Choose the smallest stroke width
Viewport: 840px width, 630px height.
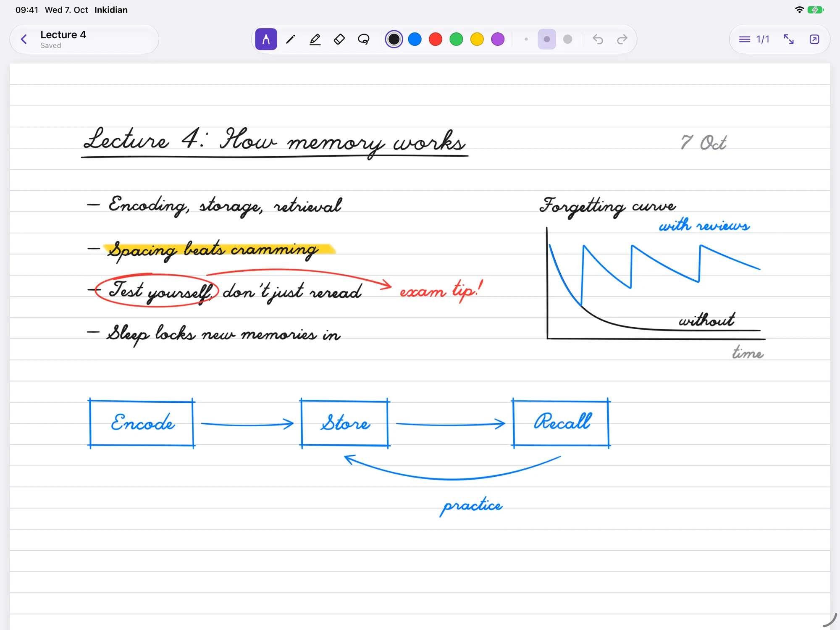click(526, 39)
